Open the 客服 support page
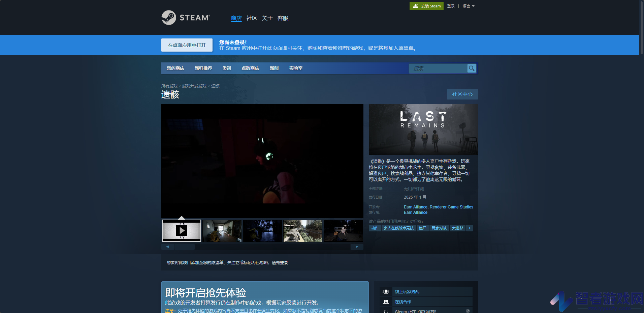Image resolution: width=644 pixels, height=313 pixels. [x=283, y=18]
